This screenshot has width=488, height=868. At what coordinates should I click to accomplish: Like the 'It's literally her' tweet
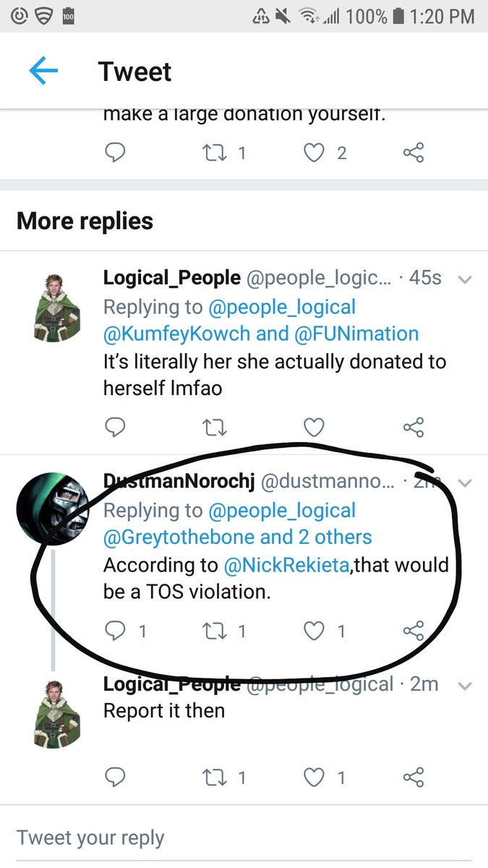(x=314, y=428)
